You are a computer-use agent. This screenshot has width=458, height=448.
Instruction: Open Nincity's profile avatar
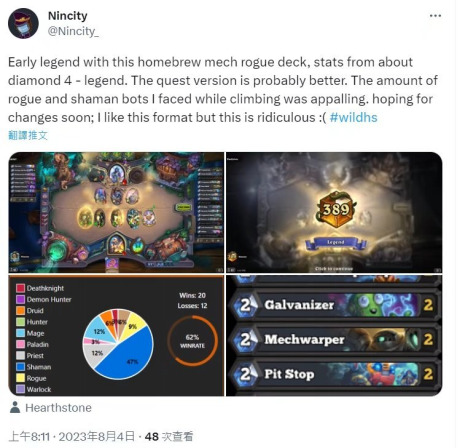pyautogui.click(x=23, y=23)
